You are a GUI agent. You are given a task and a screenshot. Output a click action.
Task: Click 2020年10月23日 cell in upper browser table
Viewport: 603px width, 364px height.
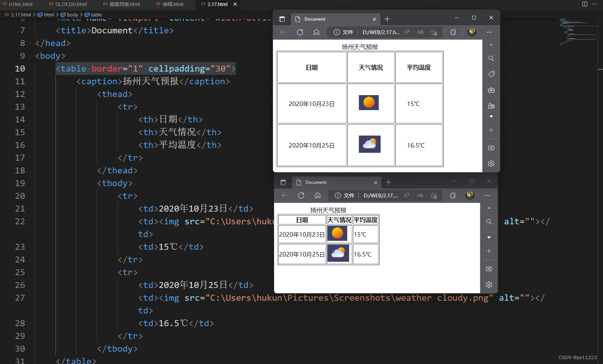pos(312,104)
